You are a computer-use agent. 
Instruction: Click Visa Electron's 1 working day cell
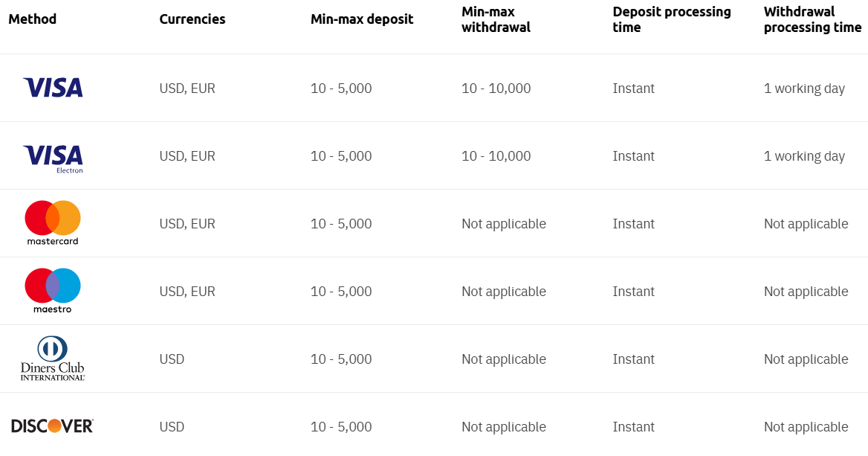click(804, 156)
